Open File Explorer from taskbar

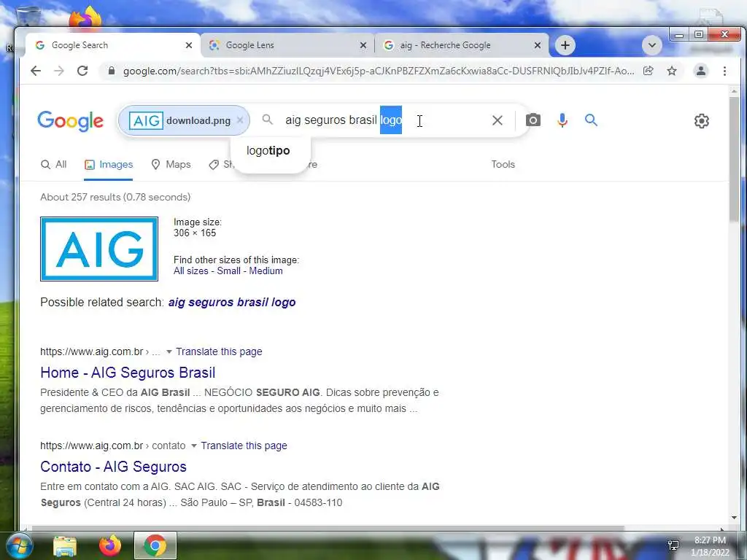click(65, 546)
